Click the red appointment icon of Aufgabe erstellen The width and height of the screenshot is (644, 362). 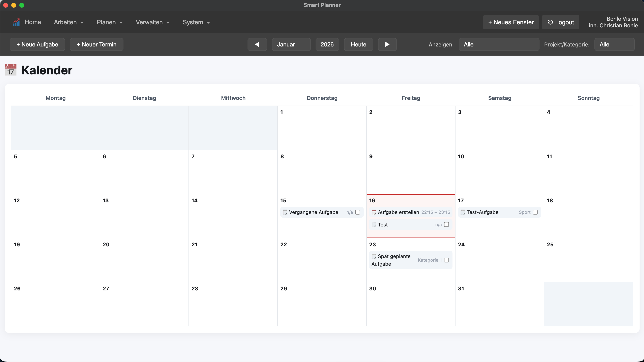[x=374, y=212]
